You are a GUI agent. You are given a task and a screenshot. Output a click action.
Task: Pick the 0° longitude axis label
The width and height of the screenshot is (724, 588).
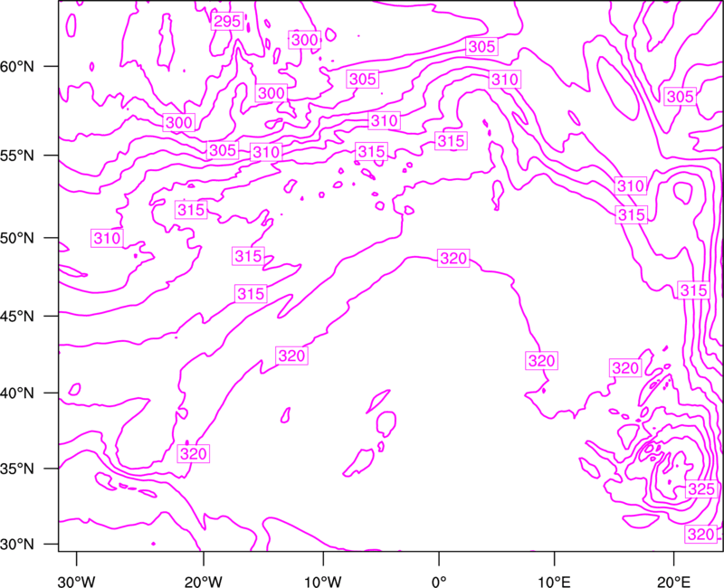click(x=439, y=582)
